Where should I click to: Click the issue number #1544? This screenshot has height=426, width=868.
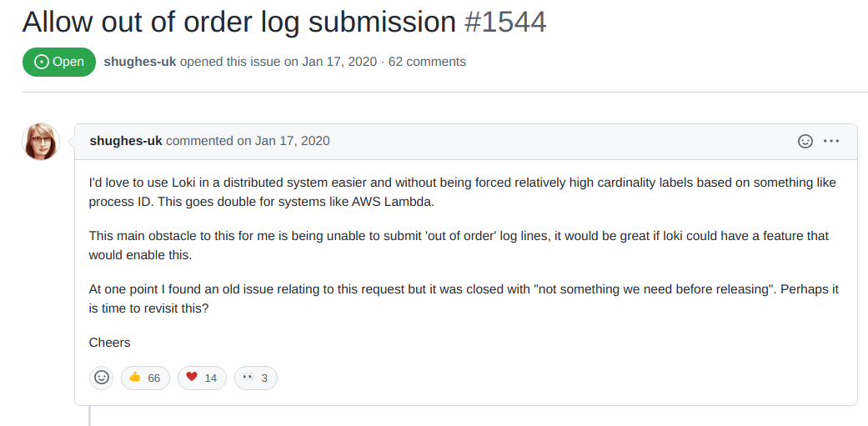point(505,23)
